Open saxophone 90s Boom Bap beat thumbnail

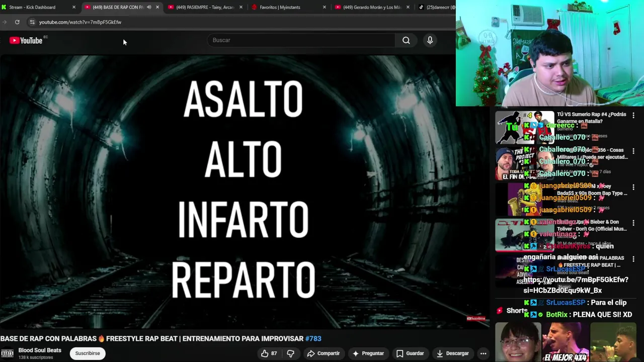524,200
